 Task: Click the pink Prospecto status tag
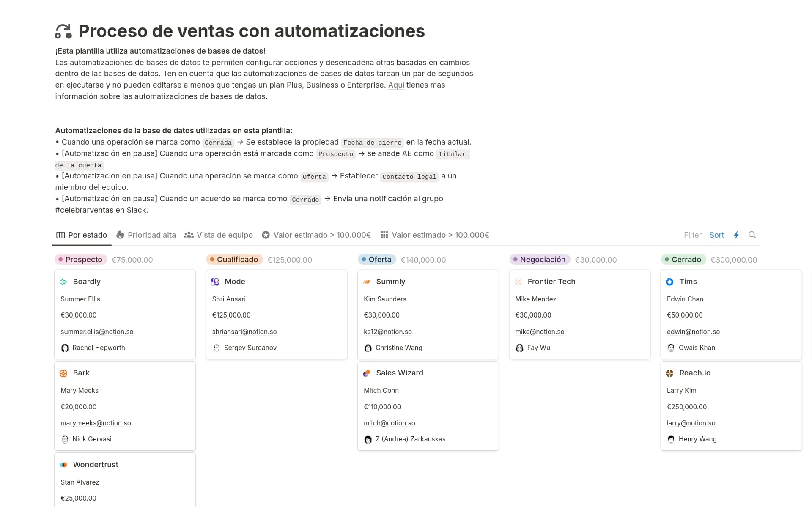coord(80,260)
